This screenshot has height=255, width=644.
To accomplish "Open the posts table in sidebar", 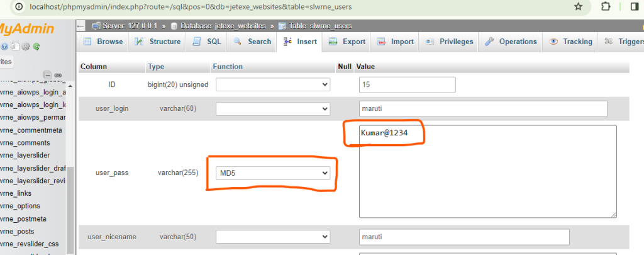I will 17,232.
